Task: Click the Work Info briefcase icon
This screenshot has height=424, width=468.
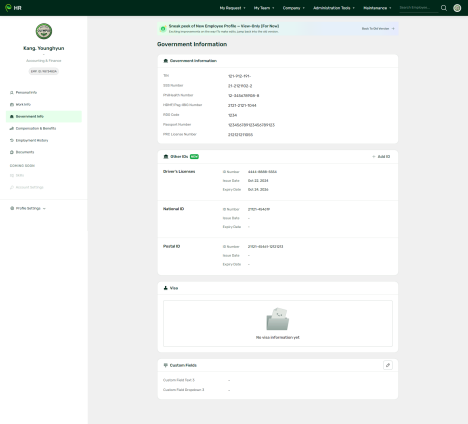Action: [x=12, y=105]
